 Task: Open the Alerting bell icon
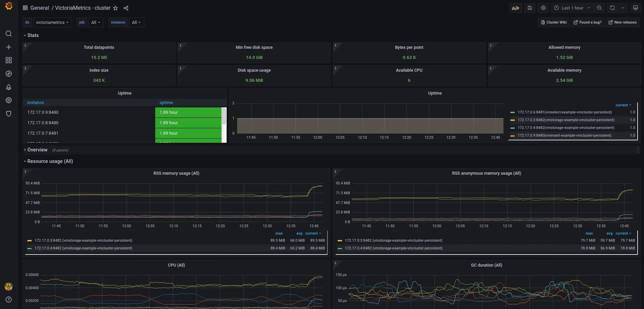(9, 87)
